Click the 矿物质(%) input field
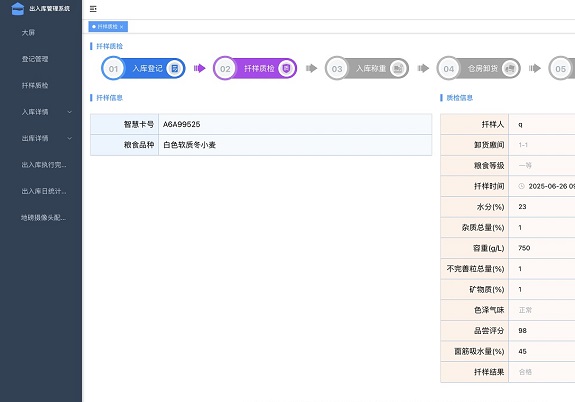 point(542,289)
